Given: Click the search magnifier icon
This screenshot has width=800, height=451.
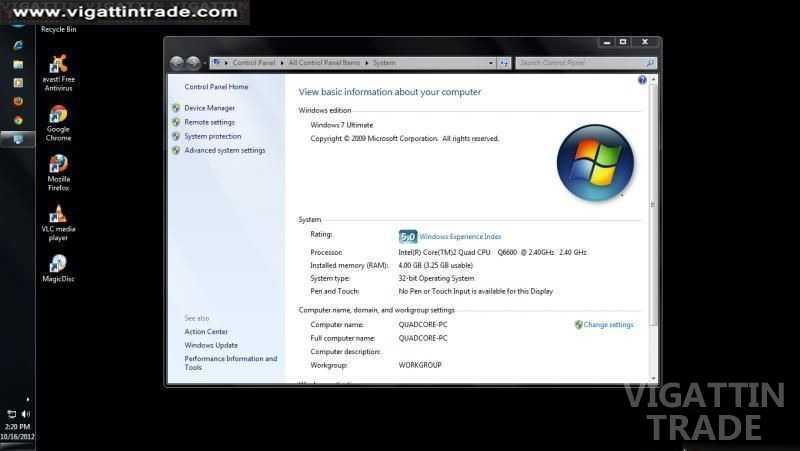Looking at the screenshot, I should (x=650, y=63).
